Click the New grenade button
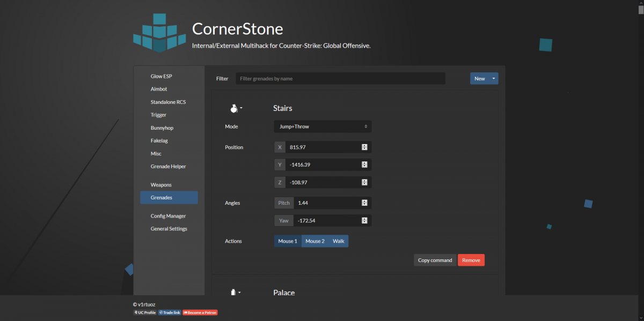The height and width of the screenshot is (321, 644). [x=479, y=78]
